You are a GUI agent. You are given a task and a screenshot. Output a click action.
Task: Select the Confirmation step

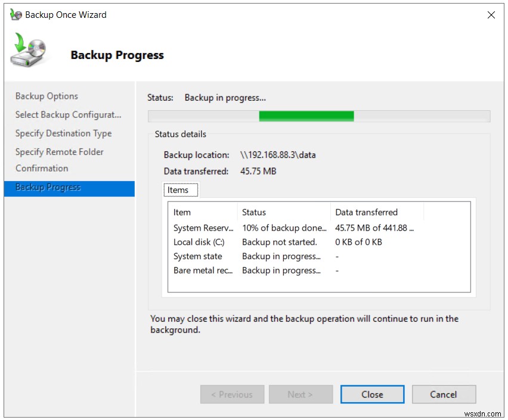pyautogui.click(x=42, y=168)
